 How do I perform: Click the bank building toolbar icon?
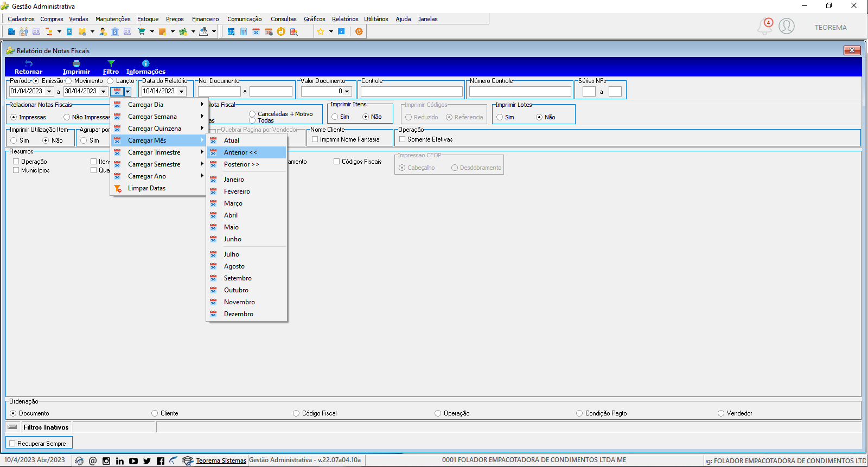coord(115,31)
